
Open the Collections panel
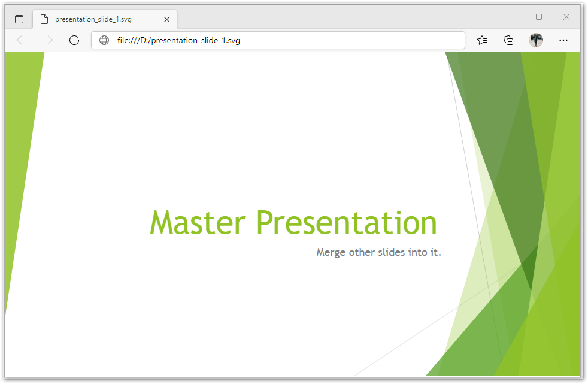click(508, 40)
